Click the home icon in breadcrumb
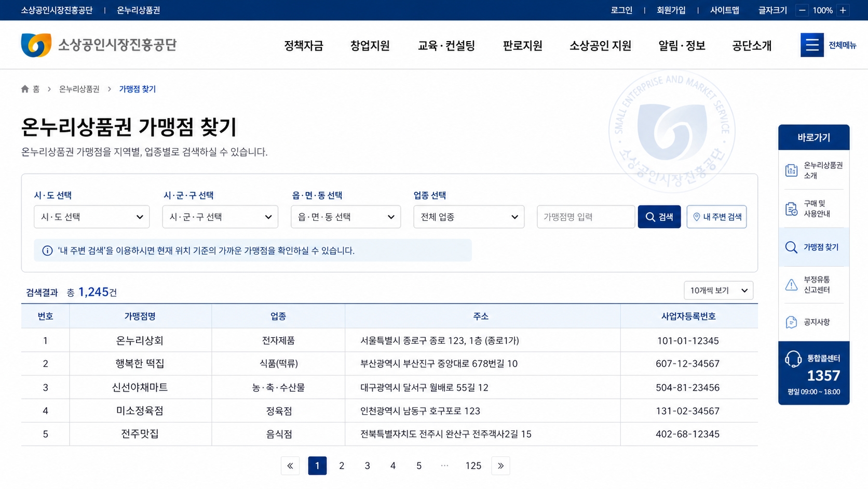This screenshot has width=868, height=489. tap(25, 89)
